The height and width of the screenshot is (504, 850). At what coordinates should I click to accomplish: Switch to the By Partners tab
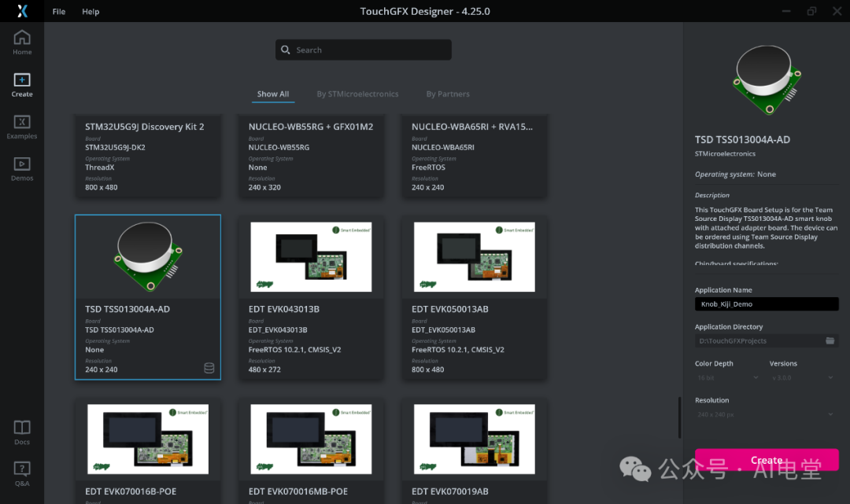(447, 94)
